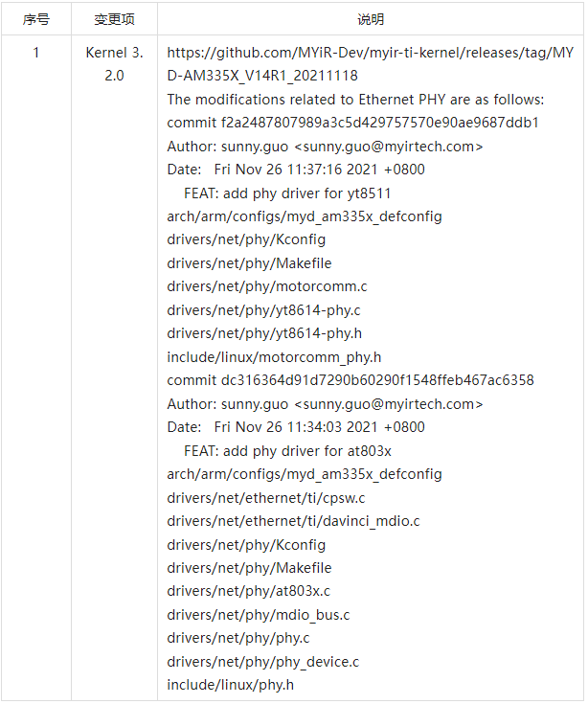
Task: Click the drivers/net/ethernet/ti/cpsw.c path
Action: [266, 498]
